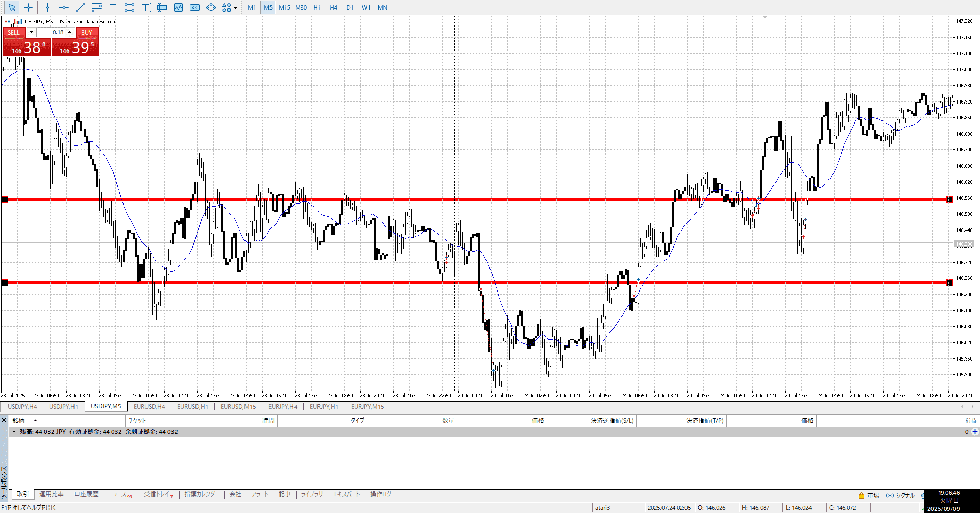
Task: Switch to the EURUSD,H4 chart tab
Action: pos(149,406)
